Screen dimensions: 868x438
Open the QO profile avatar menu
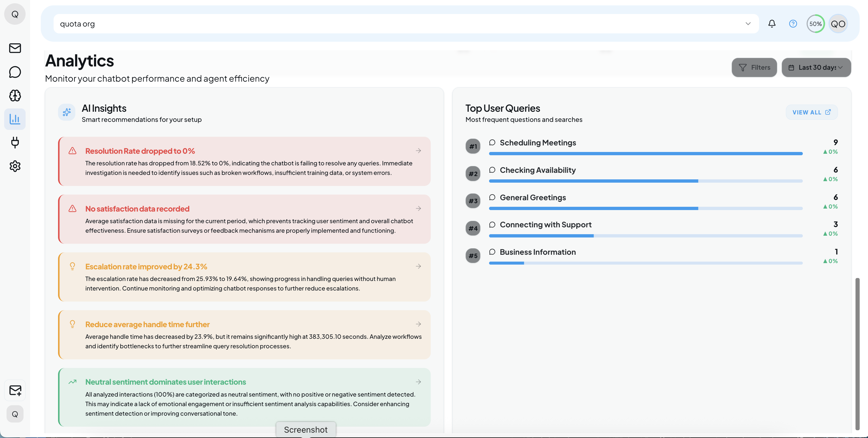click(838, 24)
